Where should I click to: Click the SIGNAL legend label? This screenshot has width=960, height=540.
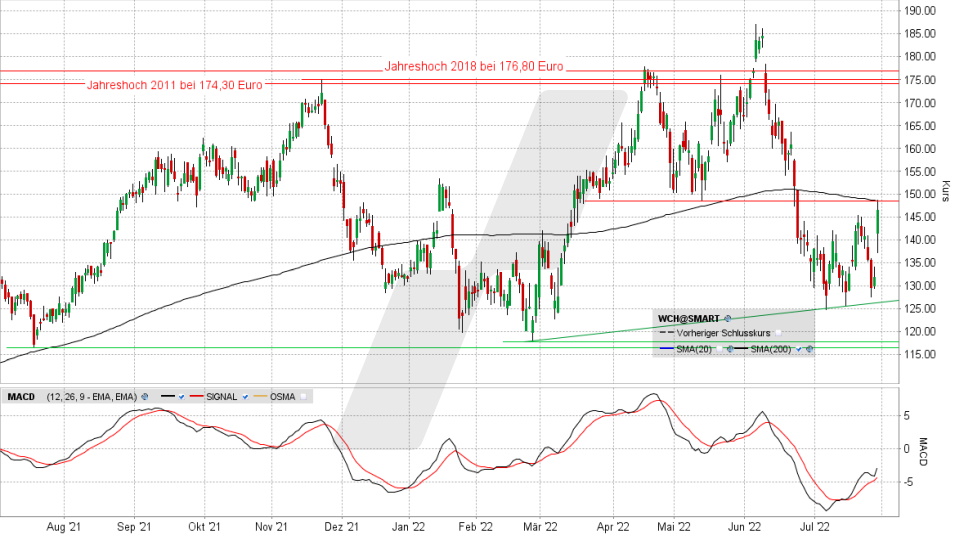[222, 397]
